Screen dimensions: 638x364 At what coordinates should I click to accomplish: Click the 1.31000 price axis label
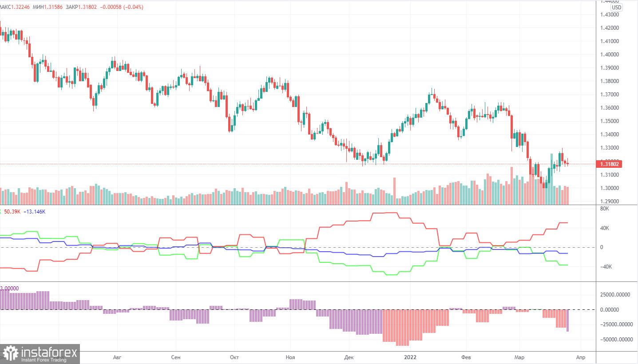click(x=609, y=175)
